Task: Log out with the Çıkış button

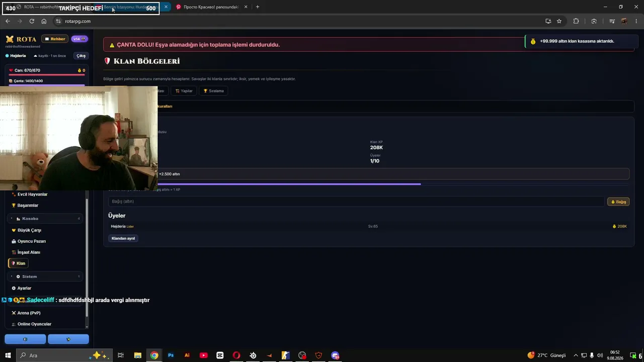Action: (80, 56)
